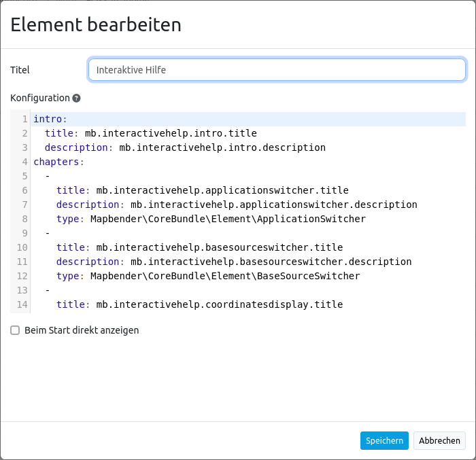
Task: Click the Konfiguration label text
Action: click(x=40, y=98)
